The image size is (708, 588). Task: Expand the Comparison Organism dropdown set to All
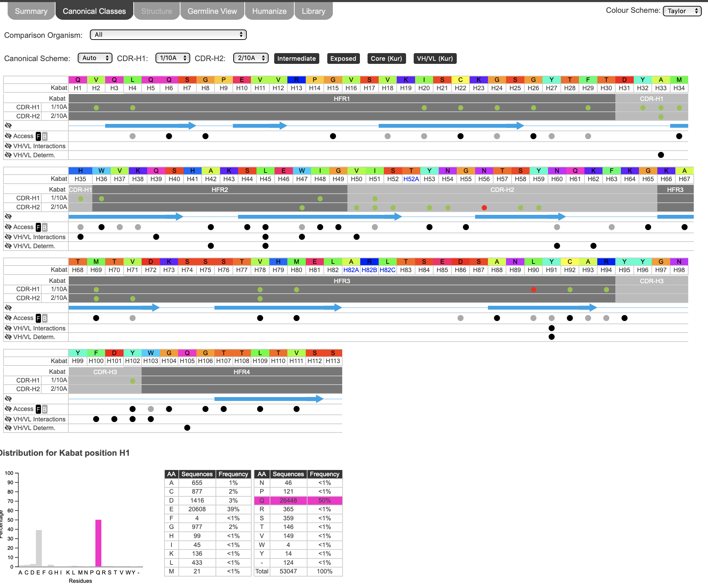(168, 35)
